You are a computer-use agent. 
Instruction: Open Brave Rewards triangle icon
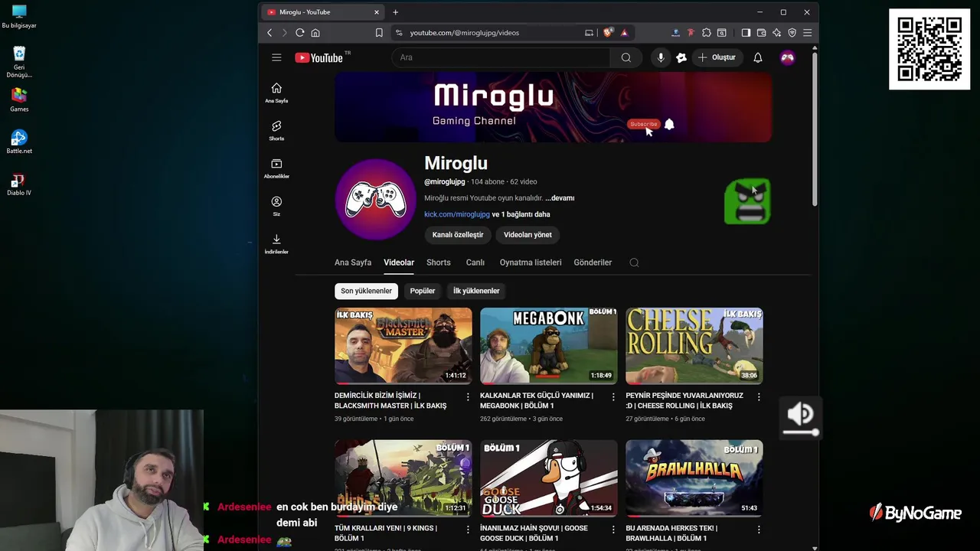tap(624, 33)
